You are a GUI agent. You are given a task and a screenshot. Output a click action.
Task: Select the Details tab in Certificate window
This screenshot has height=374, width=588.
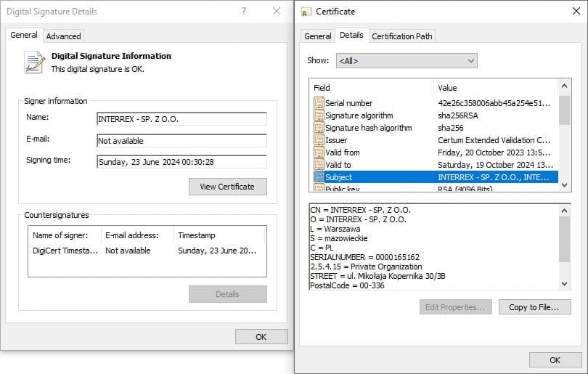[351, 35]
